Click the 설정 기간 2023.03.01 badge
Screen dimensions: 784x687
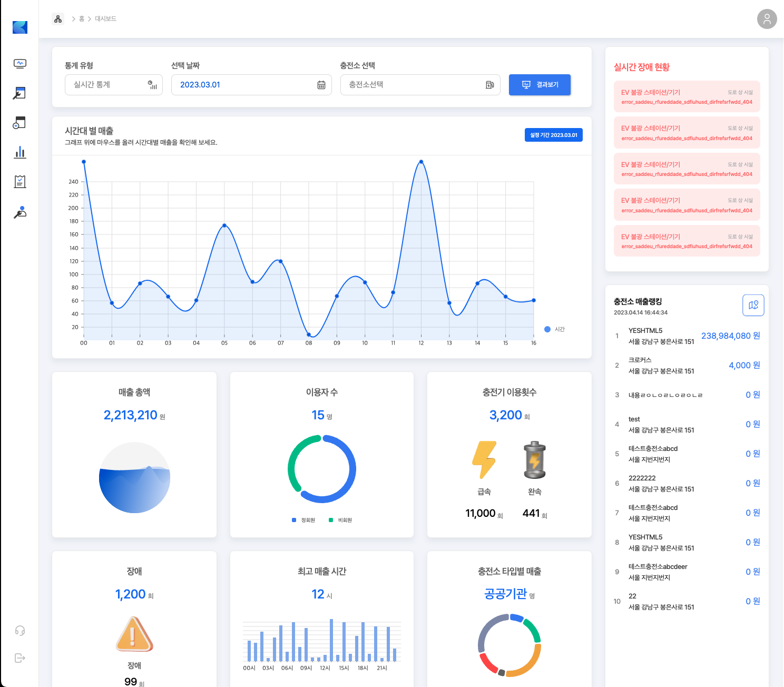pyautogui.click(x=553, y=135)
